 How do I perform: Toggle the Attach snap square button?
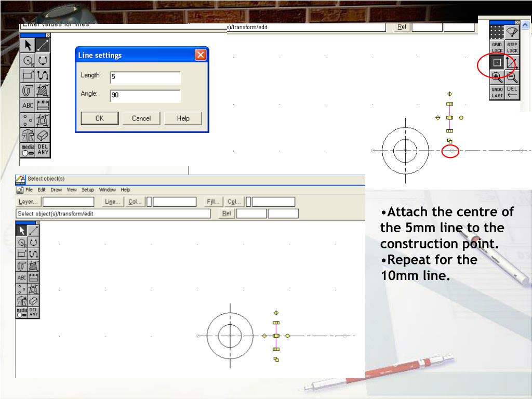pyautogui.click(x=497, y=62)
